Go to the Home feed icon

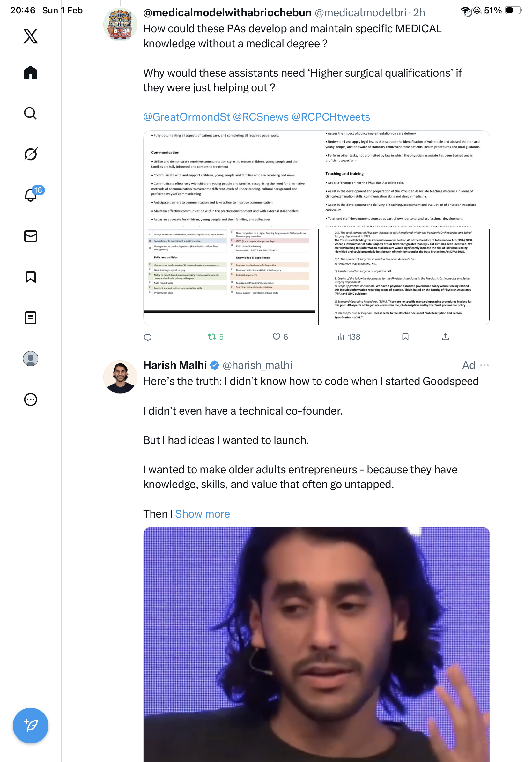click(x=31, y=72)
